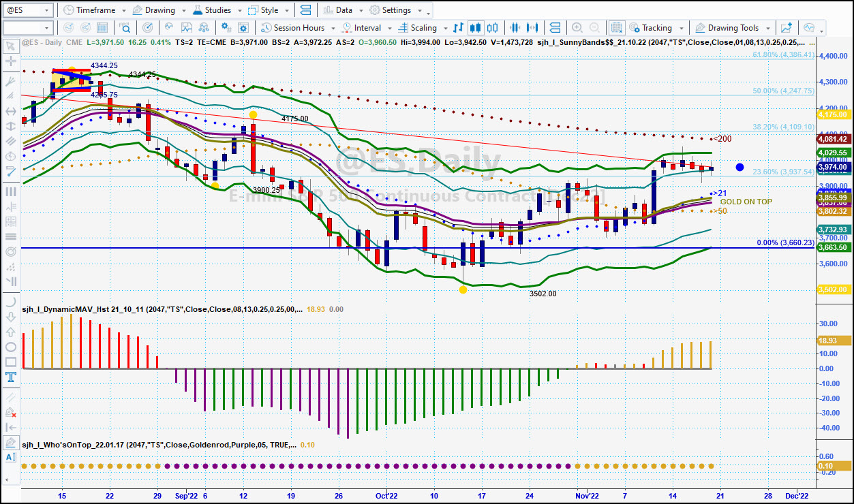
Task: Open the Data menu
Action: pyautogui.click(x=337, y=10)
